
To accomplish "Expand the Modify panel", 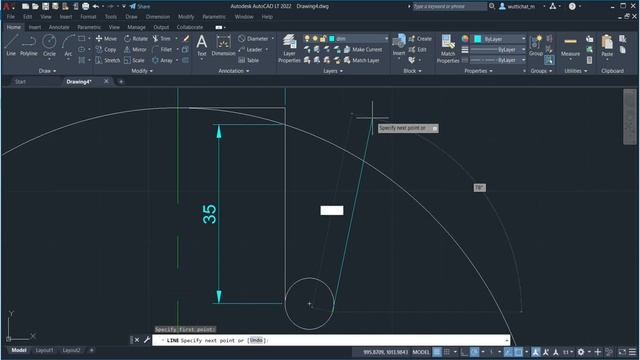I will pyautogui.click(x=142, y=71).
